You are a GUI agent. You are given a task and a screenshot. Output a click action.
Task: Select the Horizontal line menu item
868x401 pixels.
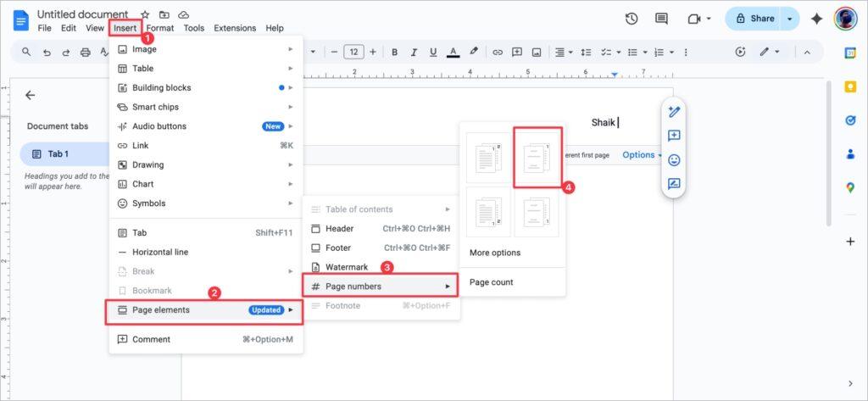tap(206, 252)
